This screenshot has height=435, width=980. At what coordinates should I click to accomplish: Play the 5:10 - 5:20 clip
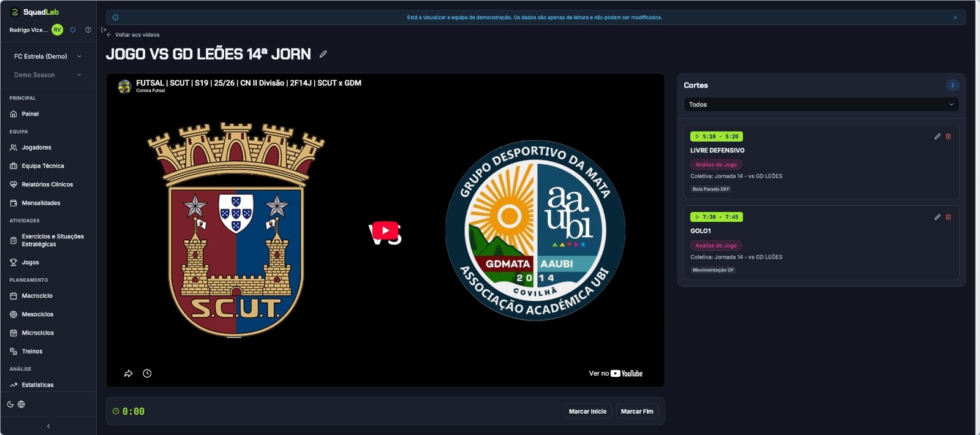[717, 137]
